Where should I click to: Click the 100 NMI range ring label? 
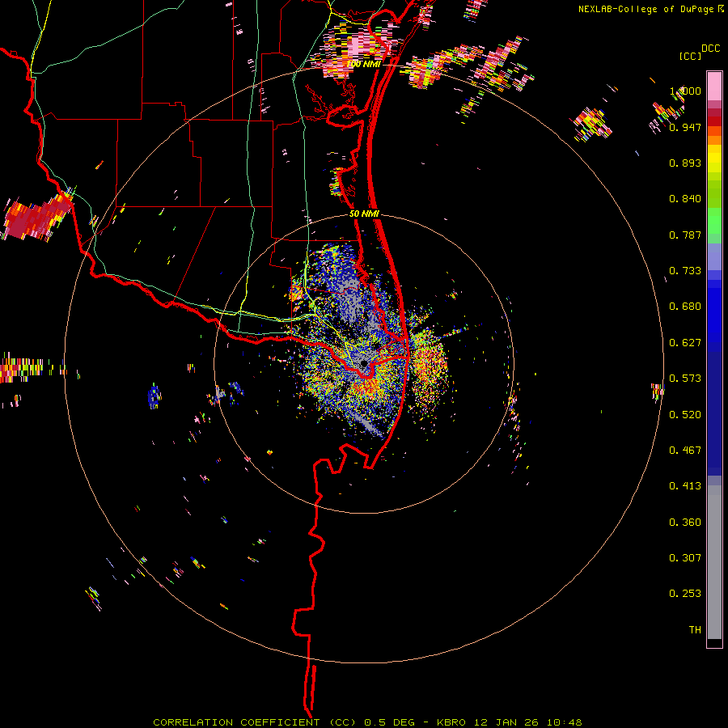point(363,64)
